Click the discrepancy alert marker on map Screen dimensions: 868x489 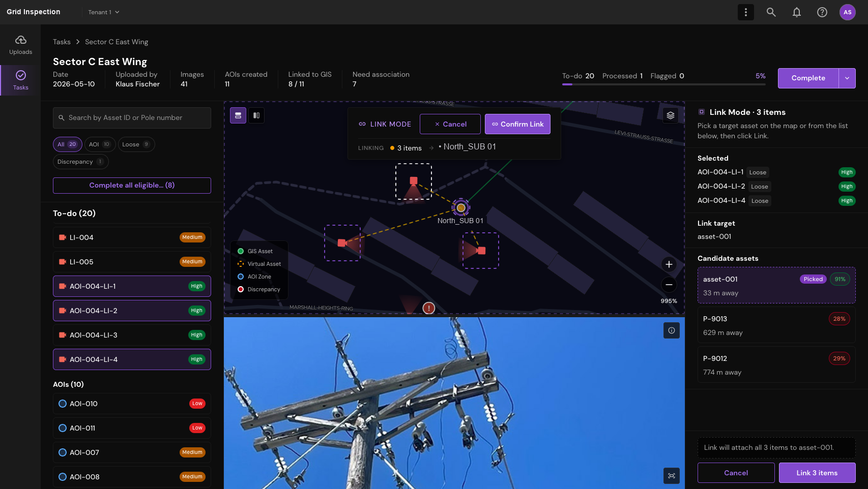click(429, 308)
